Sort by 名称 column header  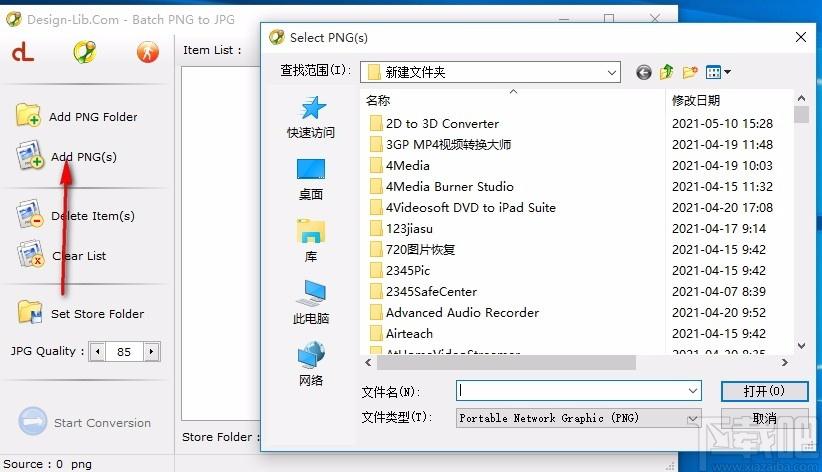[377, 100]
